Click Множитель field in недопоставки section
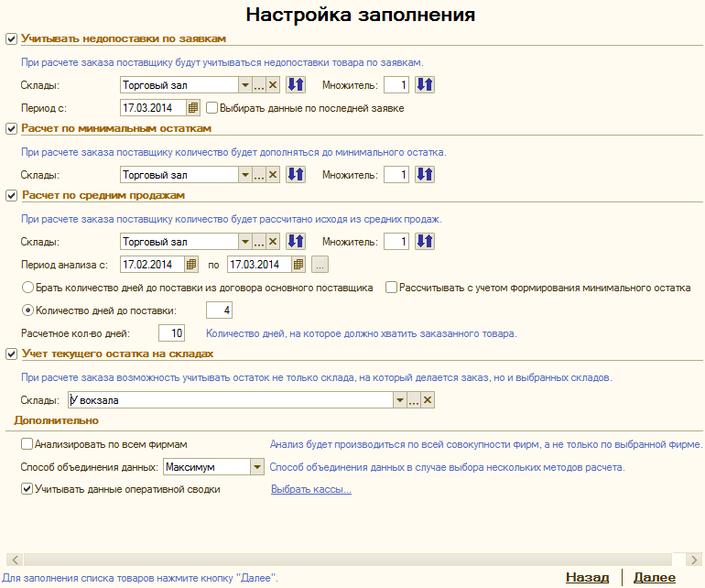The image size is (705, 588). pos(396,84)
